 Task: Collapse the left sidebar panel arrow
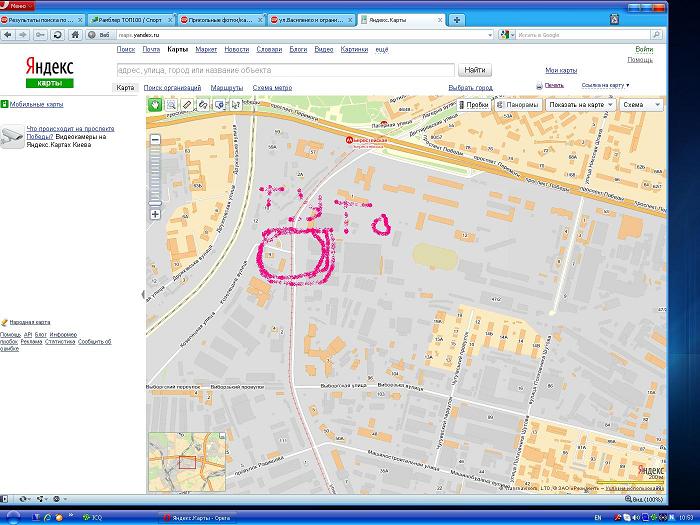(x=142, y=294)
